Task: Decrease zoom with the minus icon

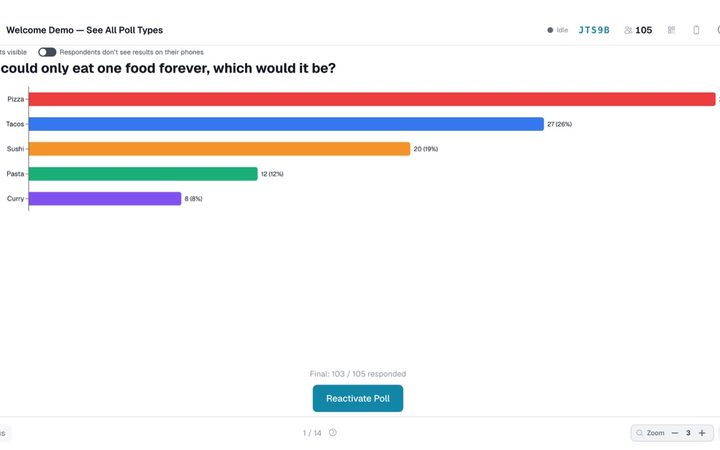Action: (x=675, y=433)
